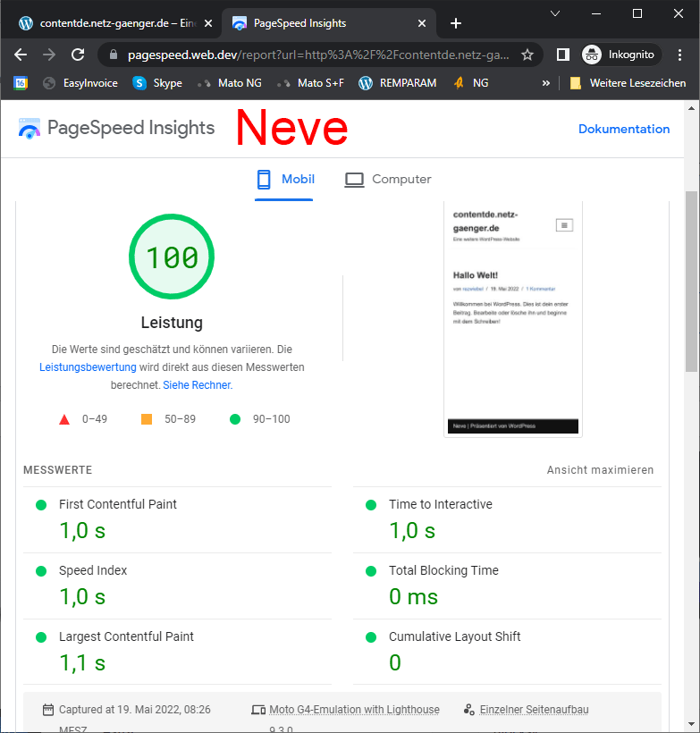The width and height of the screenshot is (700, 733).
Task: Select the PageSpeed Insights browser tab
Action: pos(330,23)
